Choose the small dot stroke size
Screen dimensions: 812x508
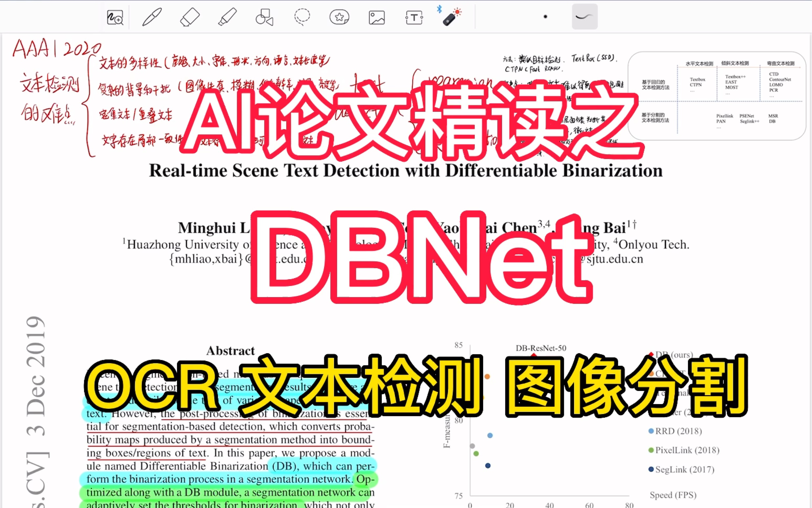click(545, 16)
